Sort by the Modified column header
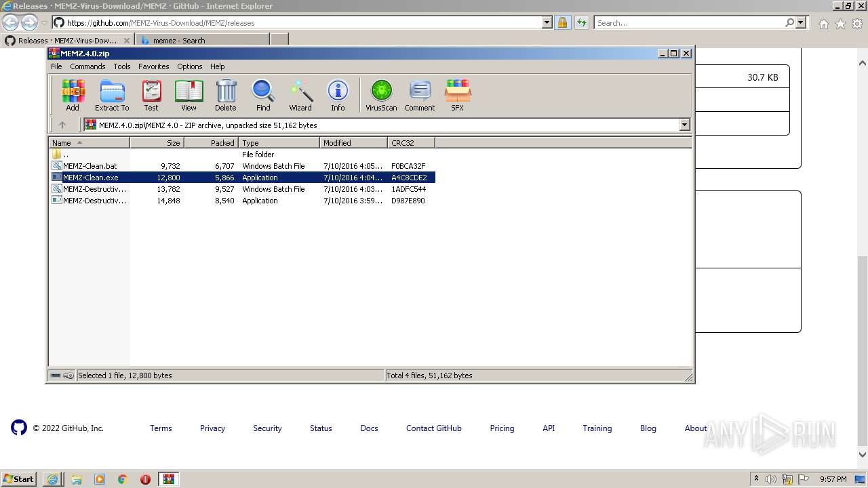This screenshot has height=488, width=868. 353,142
